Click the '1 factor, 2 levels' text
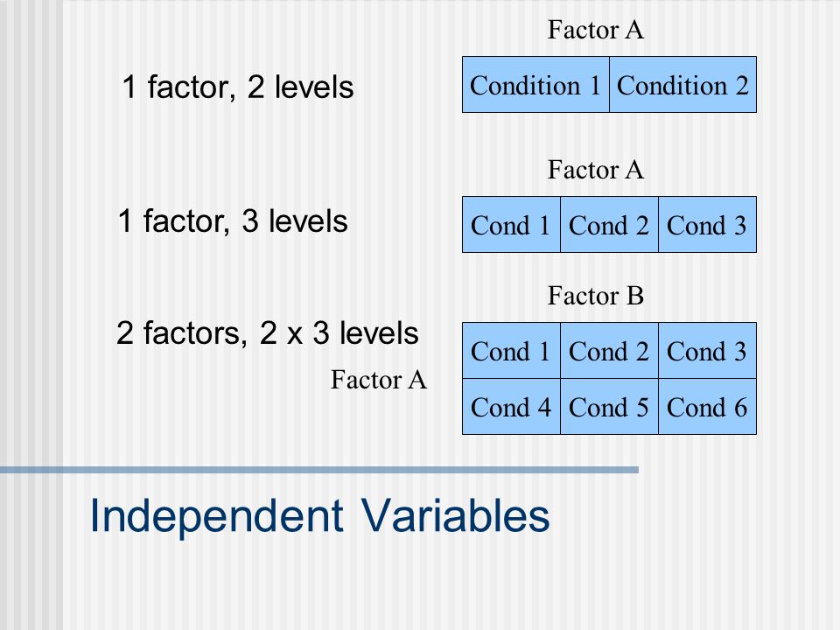 [237, 87]
